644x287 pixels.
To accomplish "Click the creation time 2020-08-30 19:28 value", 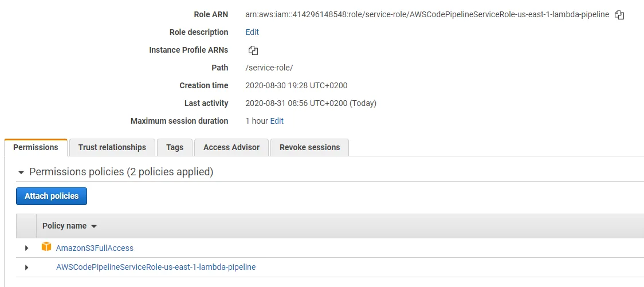I will point(296,86).
